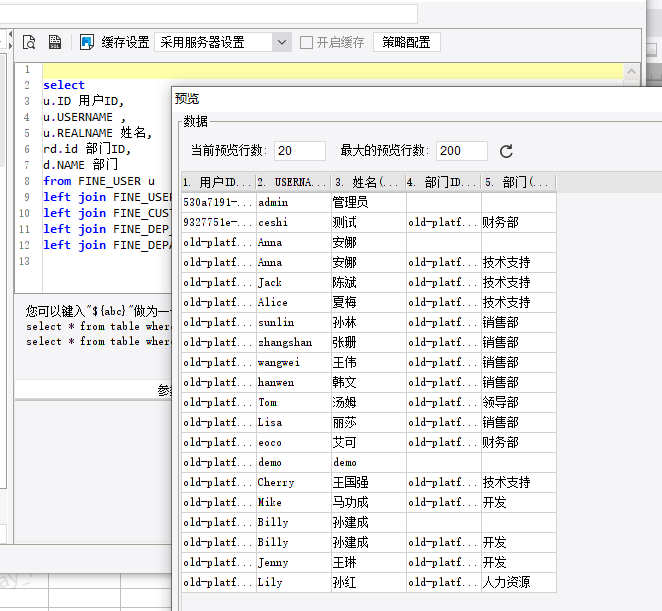
Task: Click the SQL editor scroll up arrow
Action: point(631,71)
